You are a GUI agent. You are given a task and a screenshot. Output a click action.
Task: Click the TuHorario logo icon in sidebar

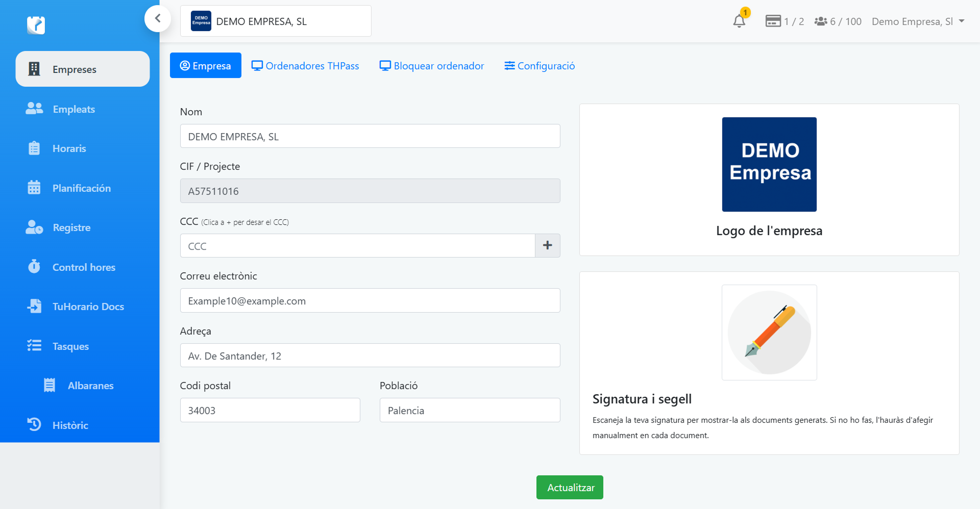[x=36, y=25]
